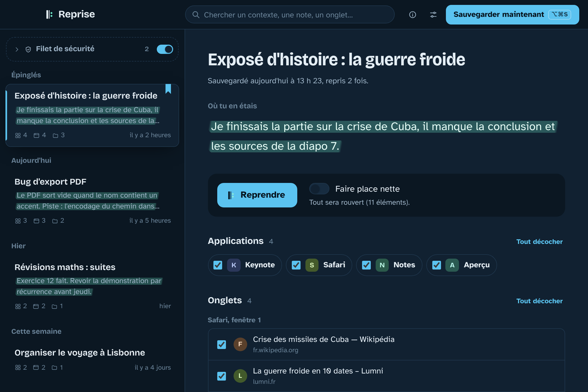This screenshot has width=588, height=392.
Task: Click the Cette semaine section label
Action: tap(36, 332)
